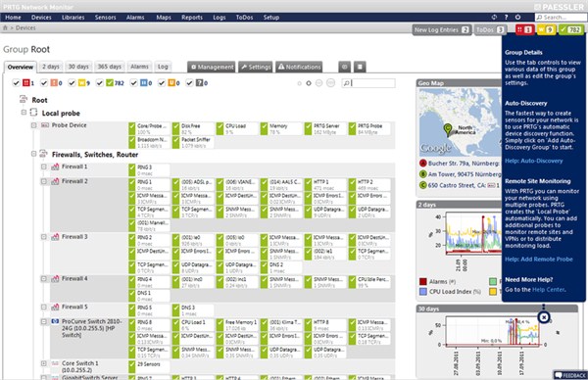The height and width of the screenshot is (380, 588).
Task: Toggle the green up-sensors 782 checkbox
Action: tap(99, 83)
